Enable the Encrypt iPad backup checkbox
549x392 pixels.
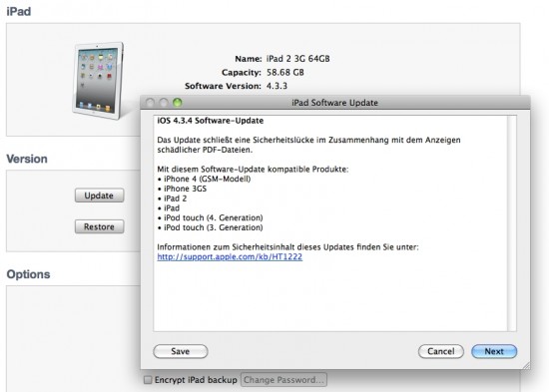tap(148, 380)
